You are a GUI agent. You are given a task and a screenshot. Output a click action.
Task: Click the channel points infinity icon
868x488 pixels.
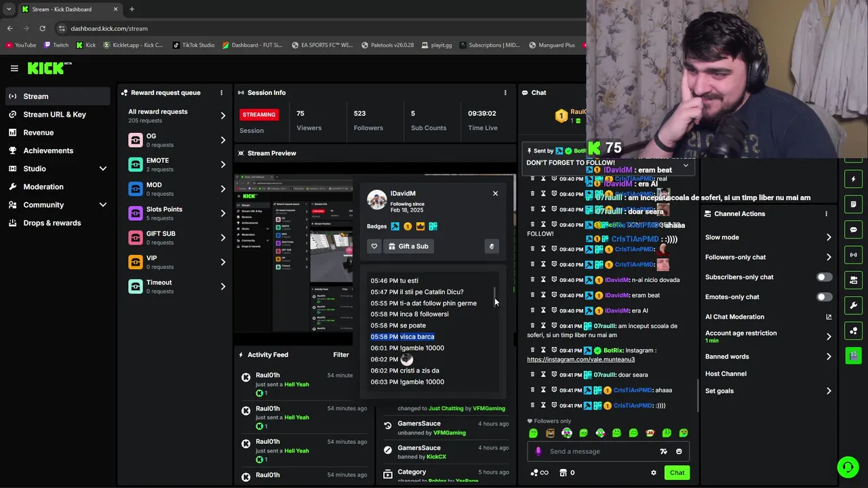point(540,473)
